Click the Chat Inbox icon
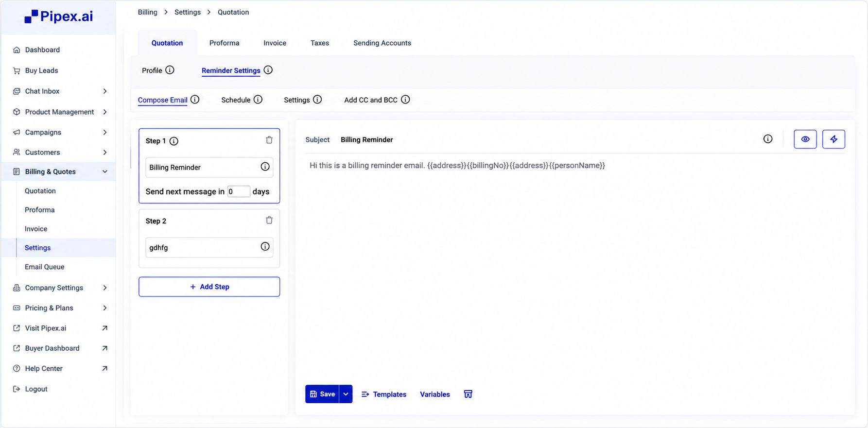The image size is (868, 428). pyautogui.click(x=17, y=91)
